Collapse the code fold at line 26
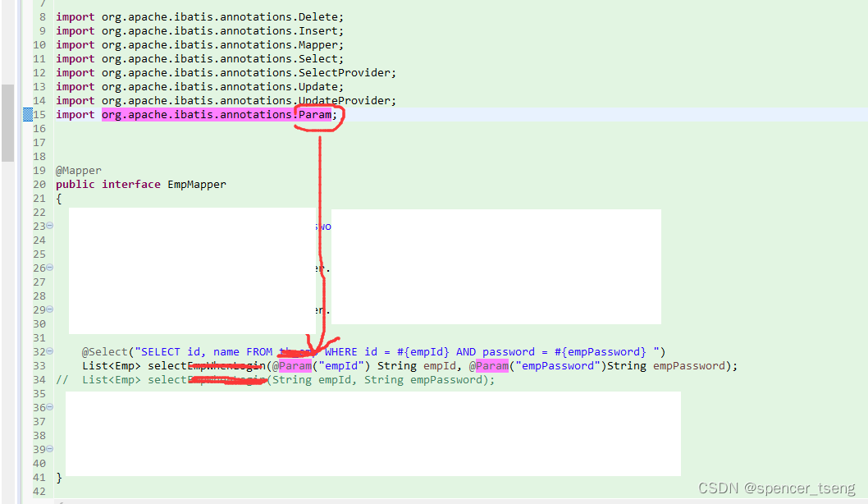 (48, 268)
